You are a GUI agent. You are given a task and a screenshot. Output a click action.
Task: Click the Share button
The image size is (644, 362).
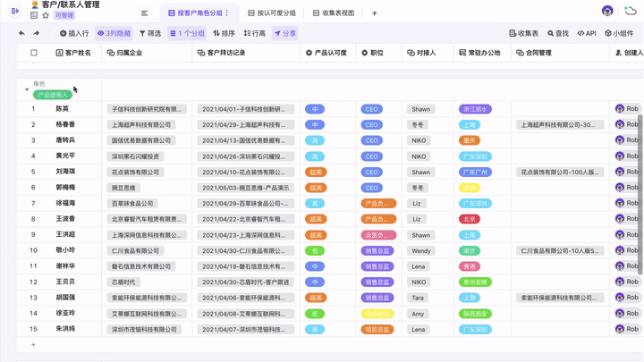pos(285,33)
